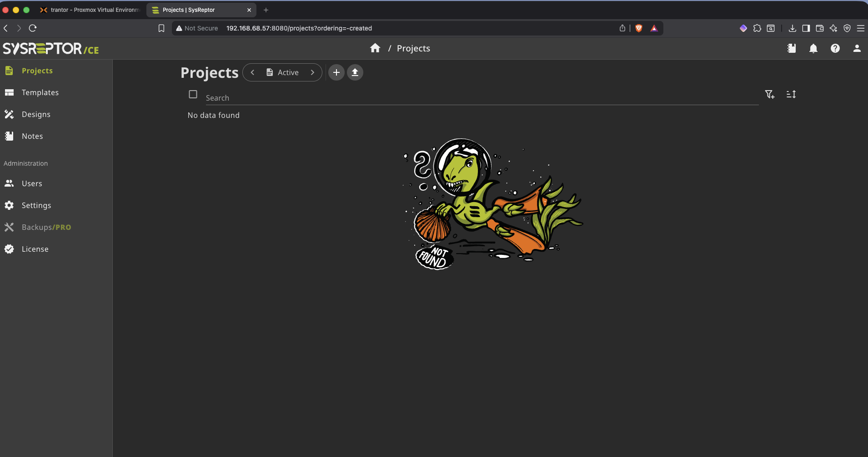Import a project using the upload button
This screenshot has height=457, width=868.
[x=354, y=72]
